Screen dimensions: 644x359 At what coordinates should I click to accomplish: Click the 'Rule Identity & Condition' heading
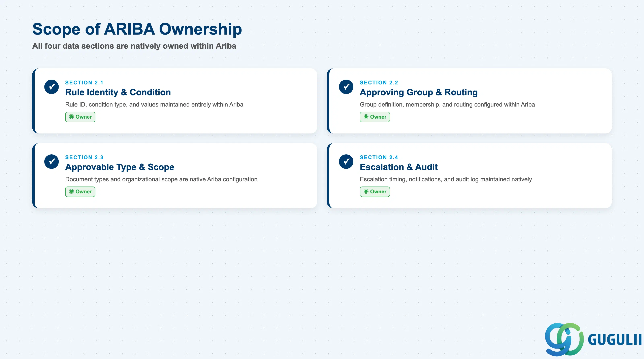point(118,92)
